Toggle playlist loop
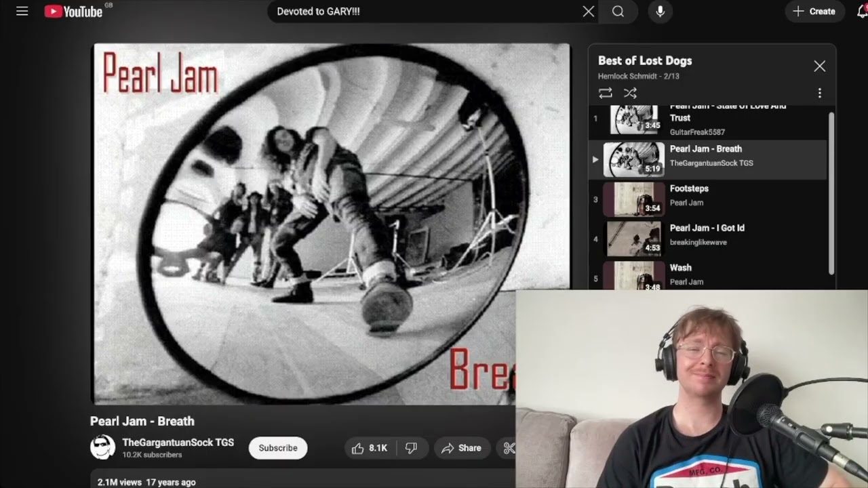 tap(606, 93)
